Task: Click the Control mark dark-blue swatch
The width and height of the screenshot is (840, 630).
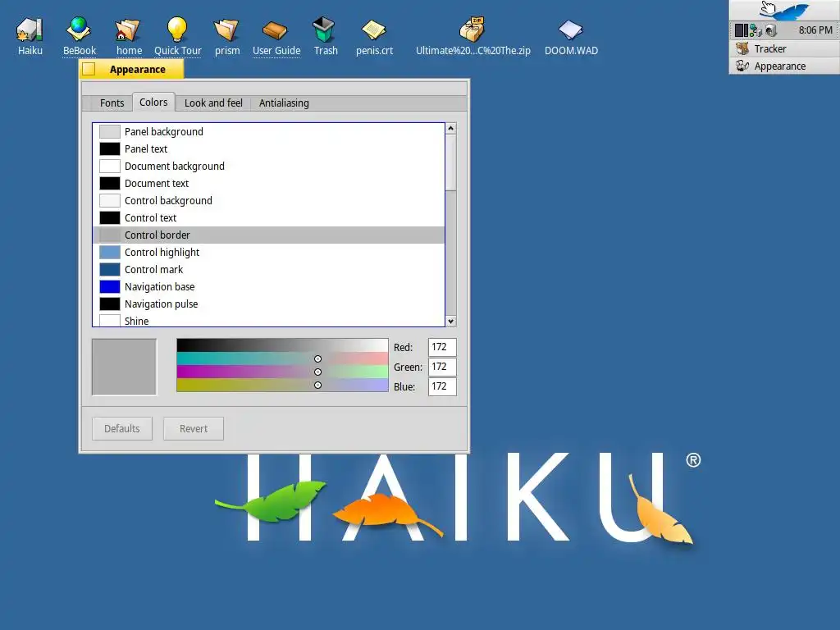Action: pos(110,269)
